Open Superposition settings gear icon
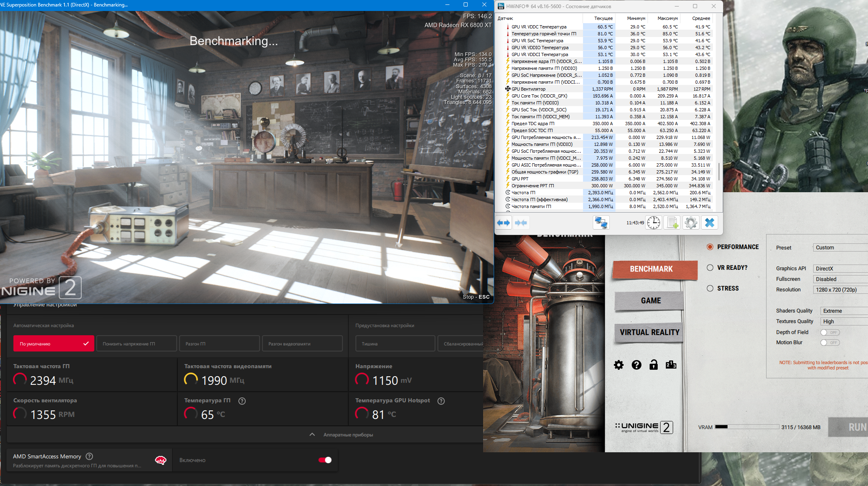Viewport: 868px width, 486px height. pos(619,365)
